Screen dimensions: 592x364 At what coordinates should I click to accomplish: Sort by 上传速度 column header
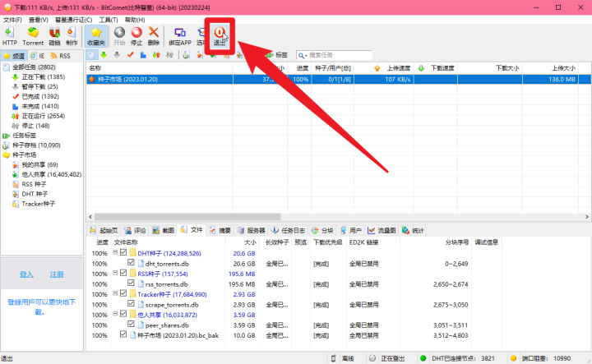click(384, 68)
